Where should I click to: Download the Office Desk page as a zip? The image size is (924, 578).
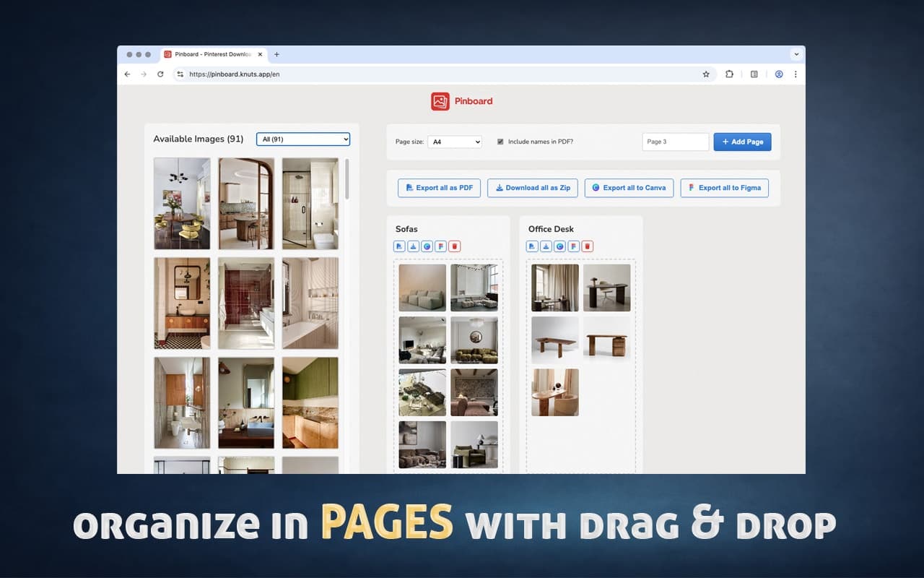click(546, 246)
